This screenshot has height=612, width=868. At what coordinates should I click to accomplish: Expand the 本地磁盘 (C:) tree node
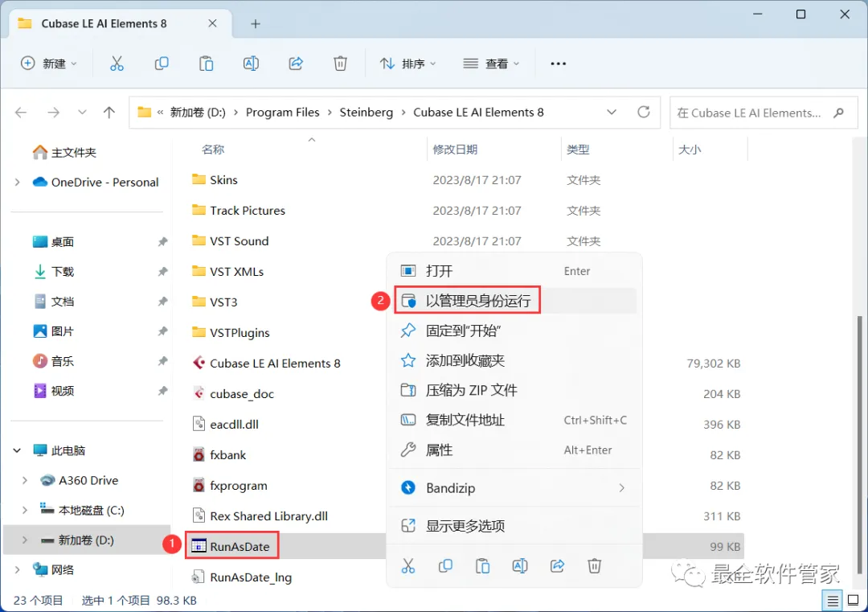(x=25, y=510)
